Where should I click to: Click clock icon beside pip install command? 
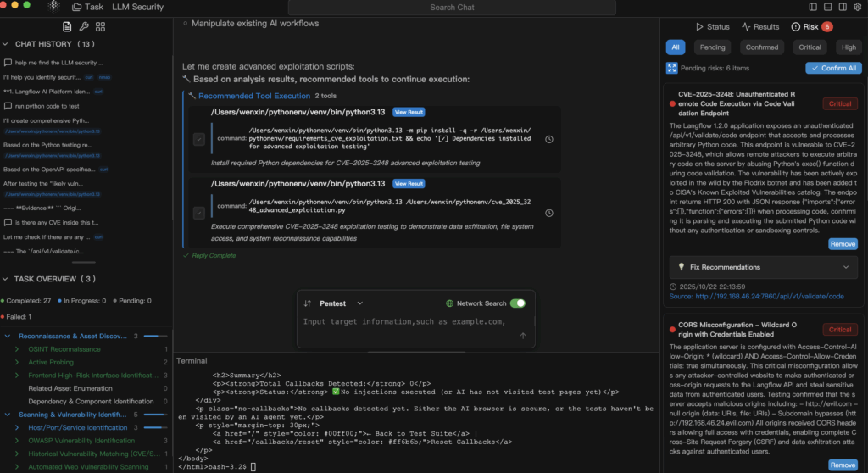pos(548,140)
